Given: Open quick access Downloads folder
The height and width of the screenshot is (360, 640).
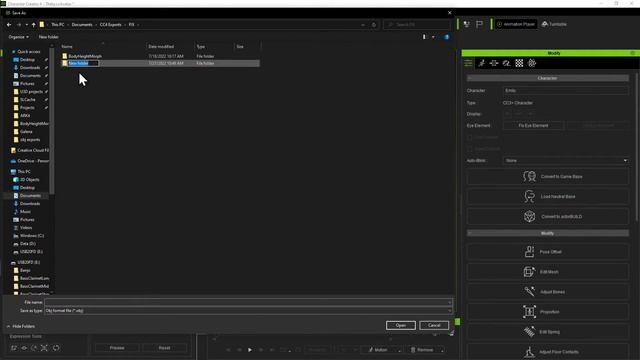Looking at the screenshot, I should (x=30, y=68).
